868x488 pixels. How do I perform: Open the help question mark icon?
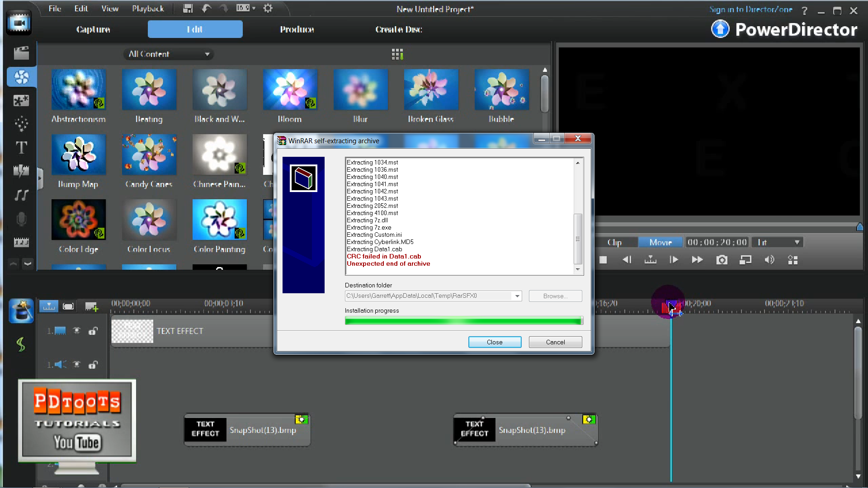pos(804,10)
